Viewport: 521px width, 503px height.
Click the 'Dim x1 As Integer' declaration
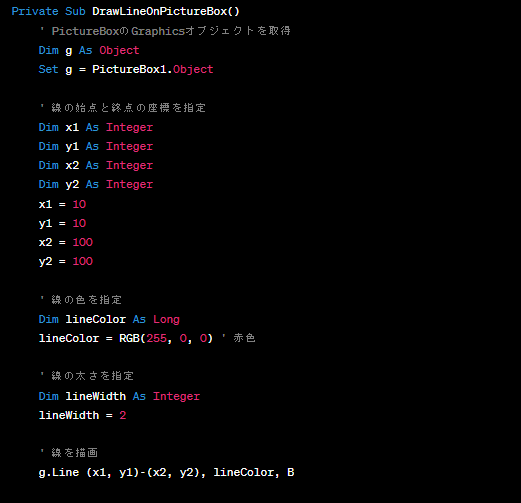point(96,127)
